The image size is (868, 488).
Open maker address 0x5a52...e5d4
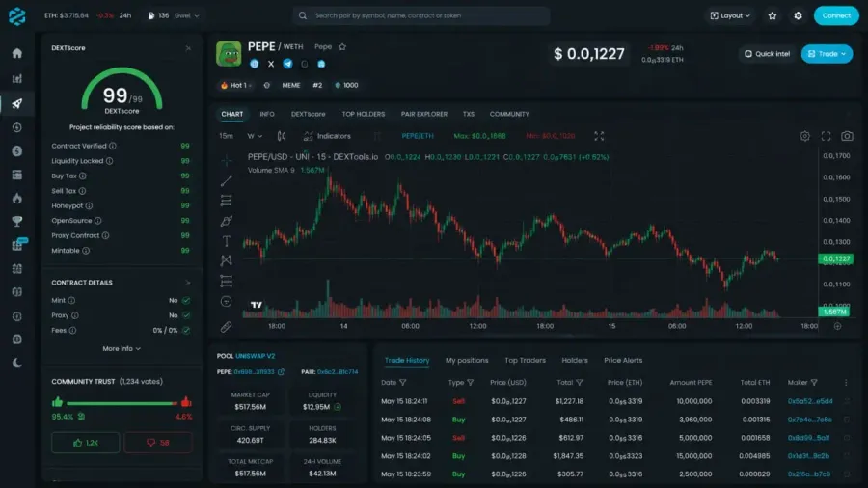[810, 401]
